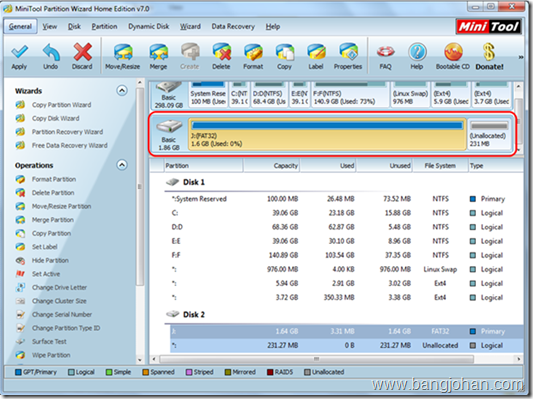Open the Data Recovery menu

233,27
